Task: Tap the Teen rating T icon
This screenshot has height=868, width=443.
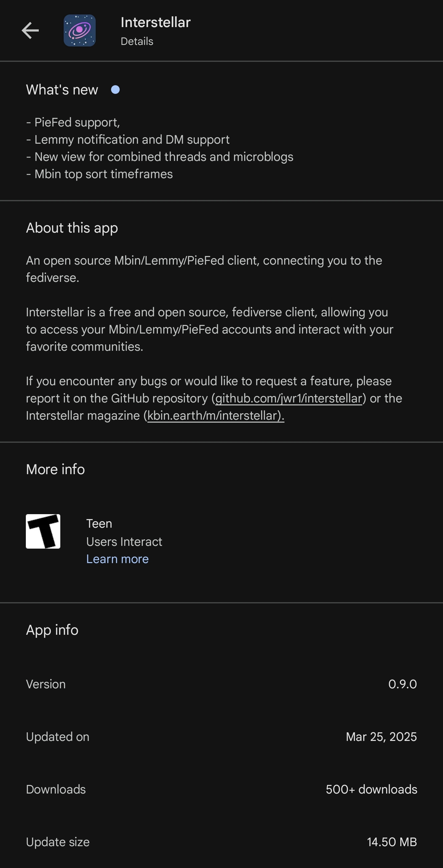Action: coord(43,531)
